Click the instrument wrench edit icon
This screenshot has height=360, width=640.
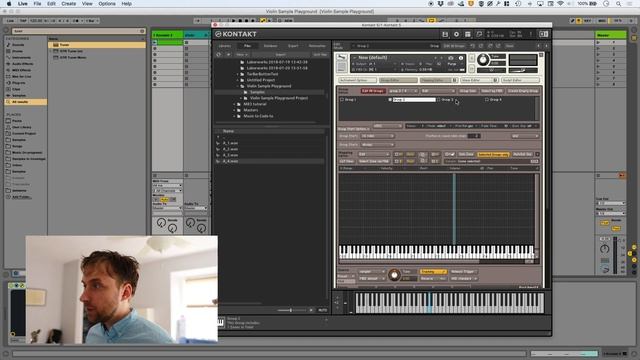pos(342,58)
